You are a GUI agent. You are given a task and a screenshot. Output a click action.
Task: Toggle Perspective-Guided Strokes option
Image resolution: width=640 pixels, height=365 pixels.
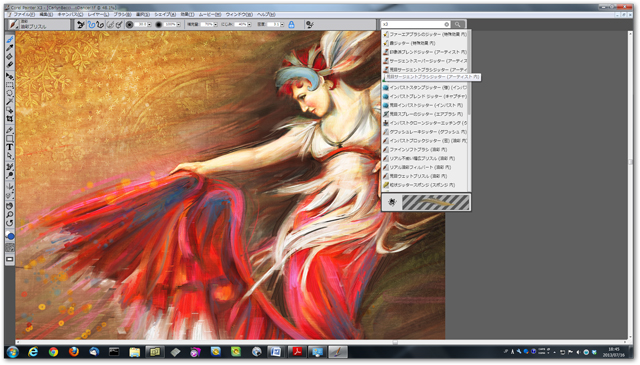tap(119, 24)
